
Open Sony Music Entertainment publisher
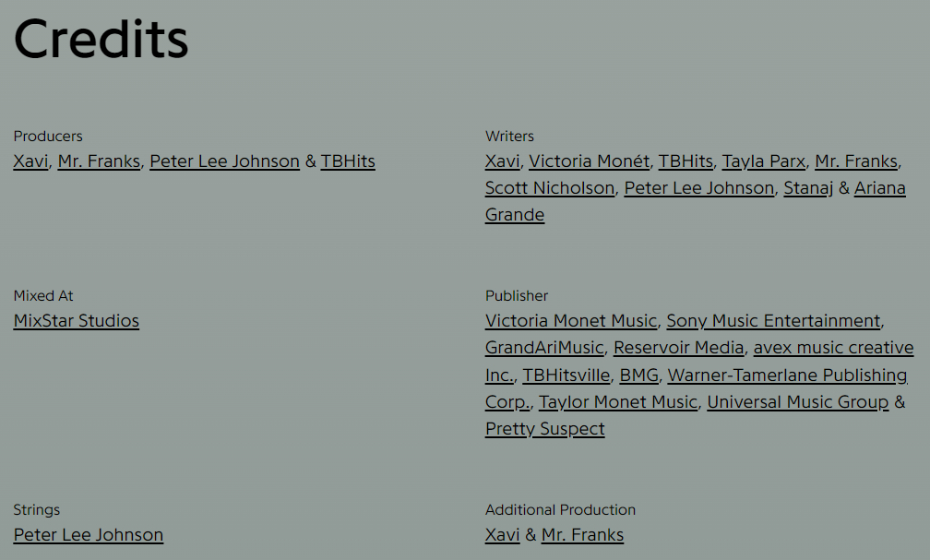(x=773, y=321)
